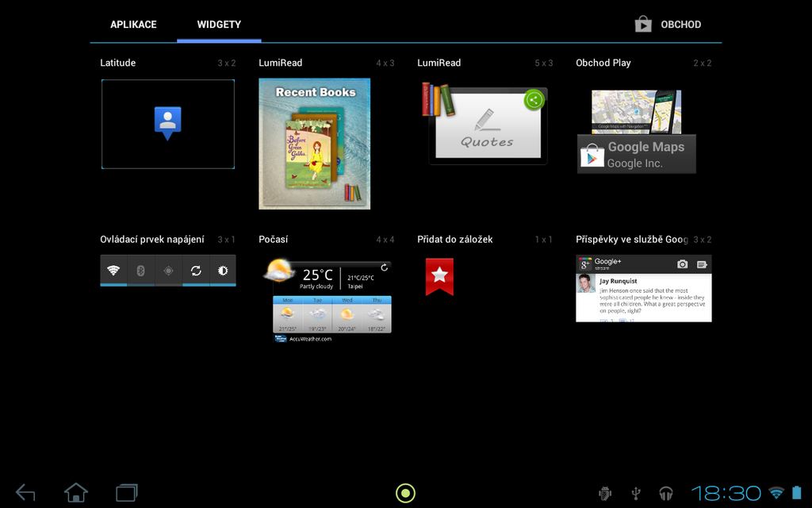Tap the back navigation arrow

(x=25, y=492)
